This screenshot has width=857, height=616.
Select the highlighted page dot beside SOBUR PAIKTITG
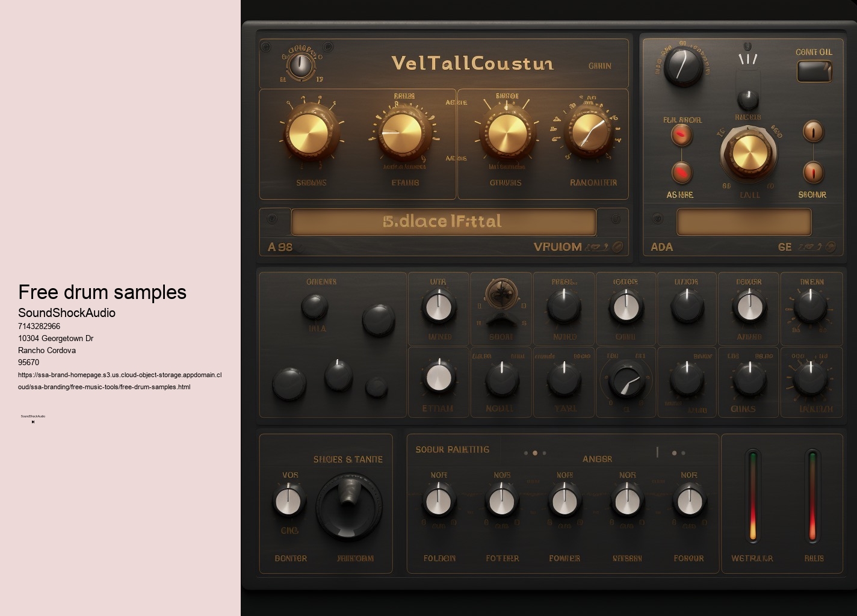(x=535, y=453)
